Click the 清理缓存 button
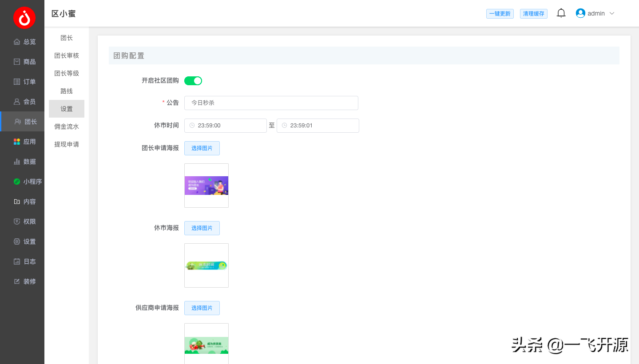Screen dimensions: 639x364 [x=534, y=14]
